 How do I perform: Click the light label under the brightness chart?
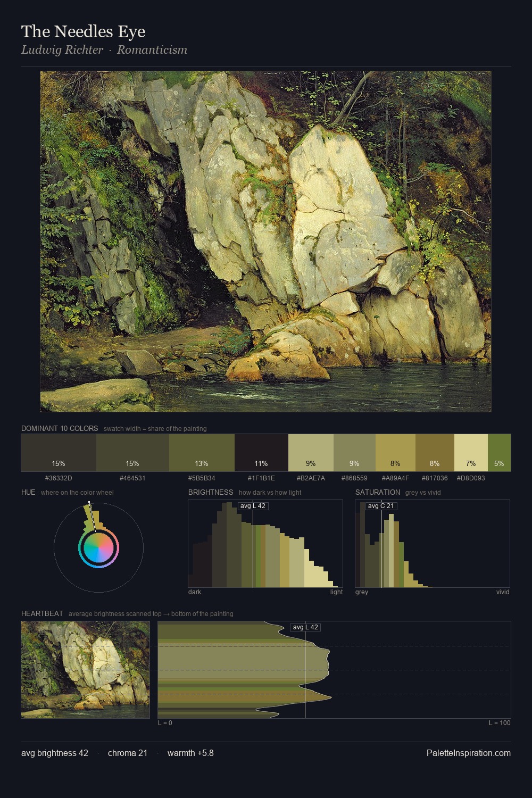tap(337, 592)
